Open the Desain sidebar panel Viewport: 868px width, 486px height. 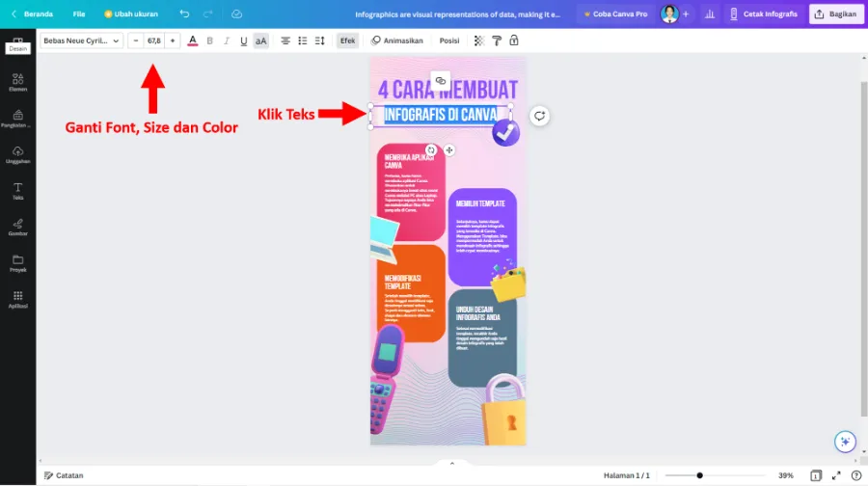[17, 44]
